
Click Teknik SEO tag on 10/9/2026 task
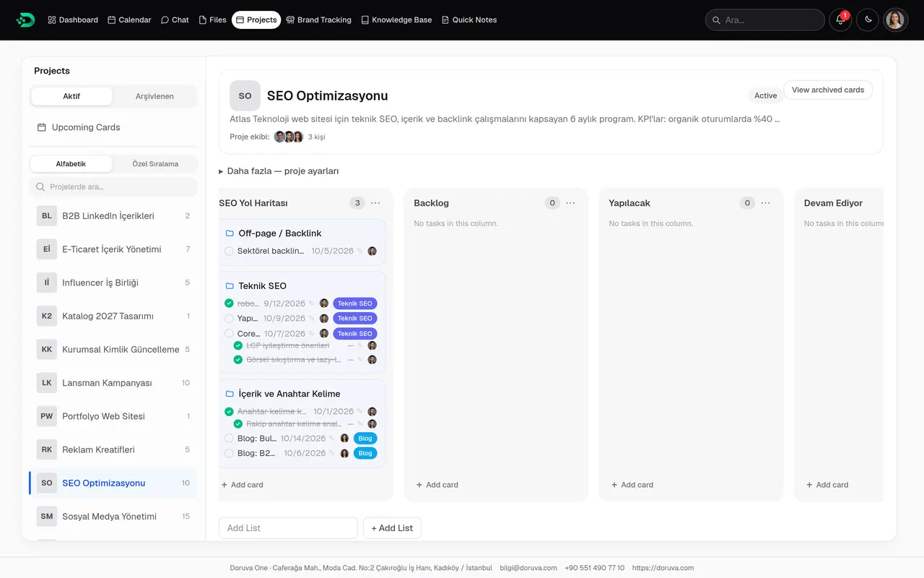pos(355,319)
